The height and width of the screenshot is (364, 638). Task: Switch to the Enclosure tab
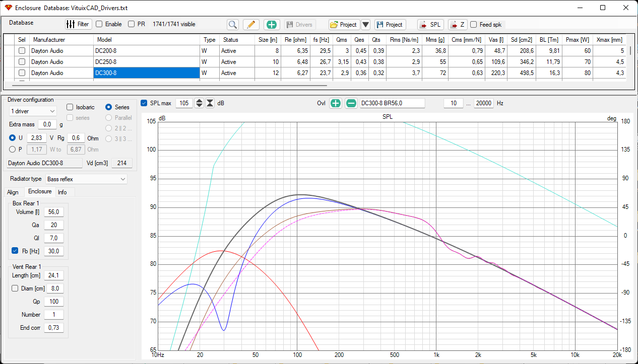click(x=39, y=191)
